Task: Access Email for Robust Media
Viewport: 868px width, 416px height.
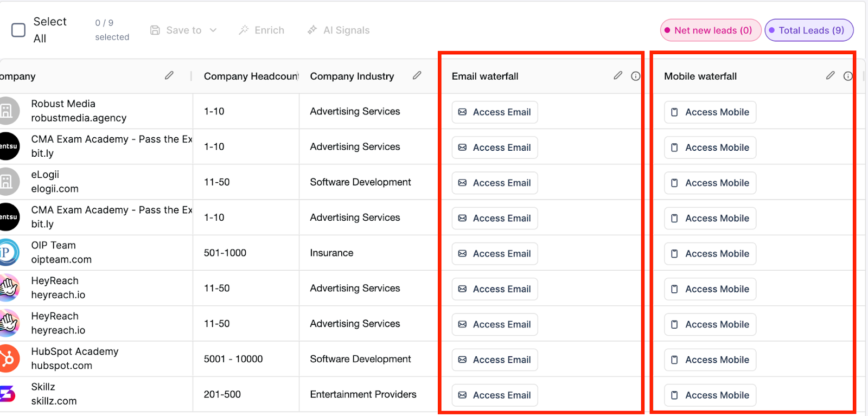Action: click(x=495, y=112)
